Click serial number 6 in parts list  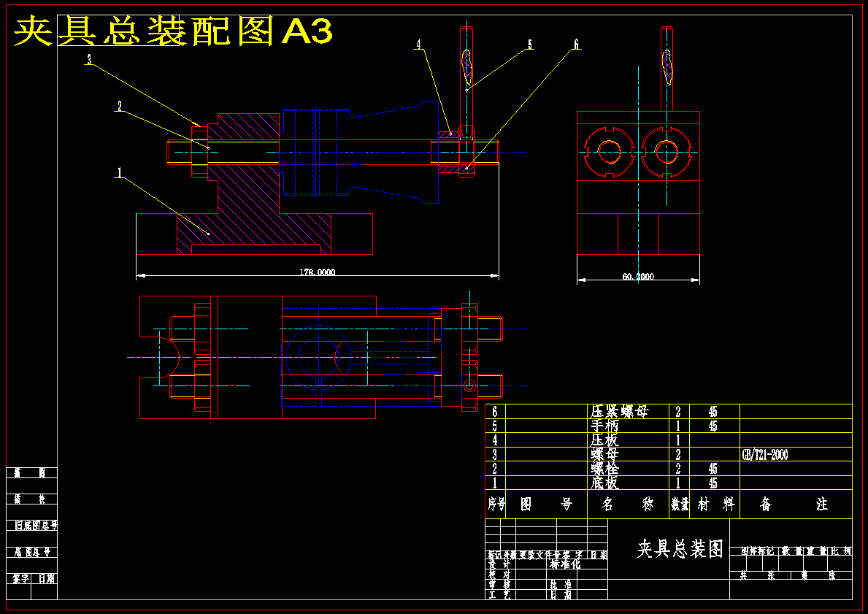coord(495,411)
